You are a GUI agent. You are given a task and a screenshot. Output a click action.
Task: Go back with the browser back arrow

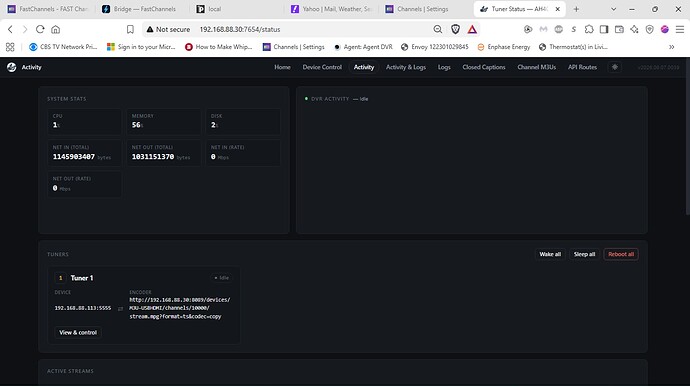(x=10, y=29)
